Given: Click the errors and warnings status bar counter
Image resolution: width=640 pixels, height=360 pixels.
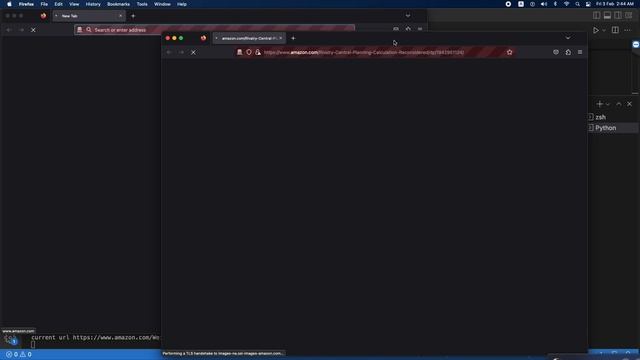Looking at the screenshot, I should [18, 354].
